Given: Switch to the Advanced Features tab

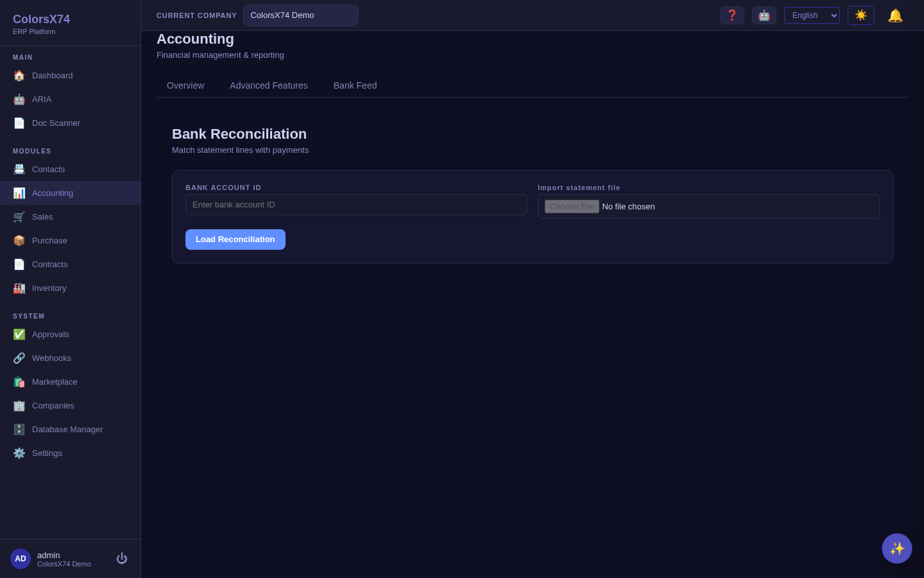Looking at the screenshot, I should click(x=269, y=85).
